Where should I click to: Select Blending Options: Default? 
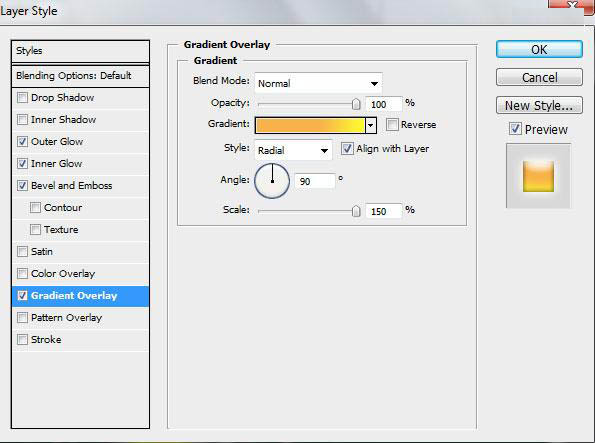click(80, 76)
